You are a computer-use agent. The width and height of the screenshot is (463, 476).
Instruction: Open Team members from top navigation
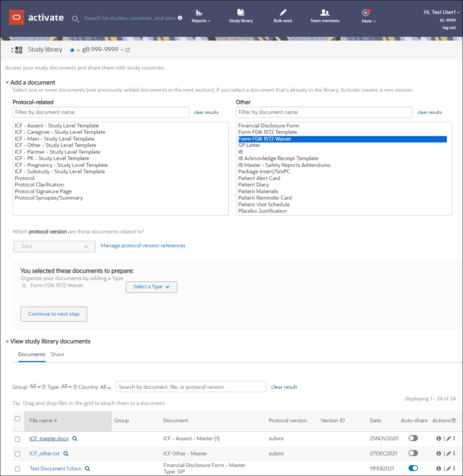click(325, 16)
